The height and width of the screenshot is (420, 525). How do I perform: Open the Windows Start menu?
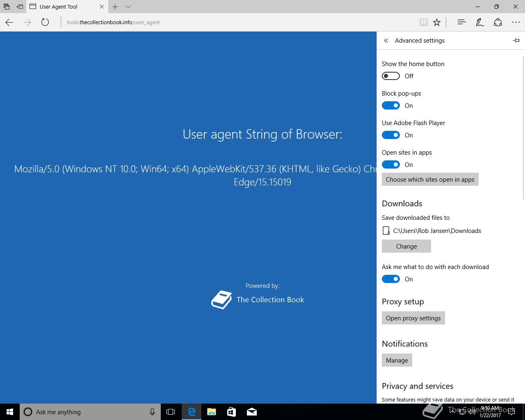[10, 412]
